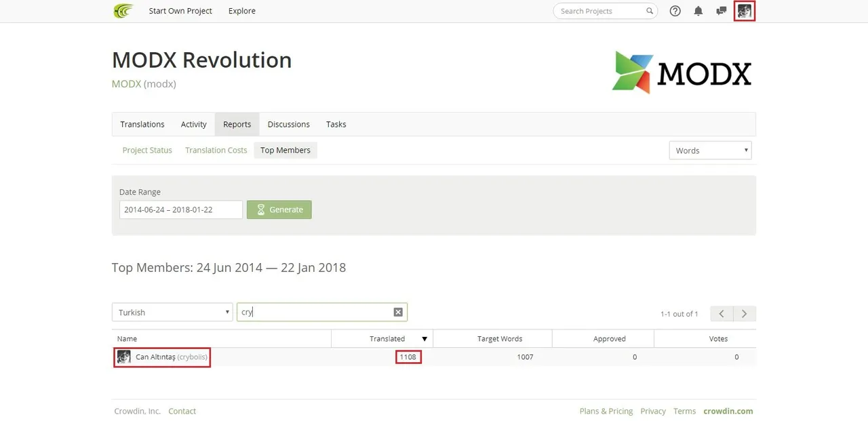Viewport: 868px width, 421px height.
Task: Visit crowdin.com footer link
Action: [728, 411]
